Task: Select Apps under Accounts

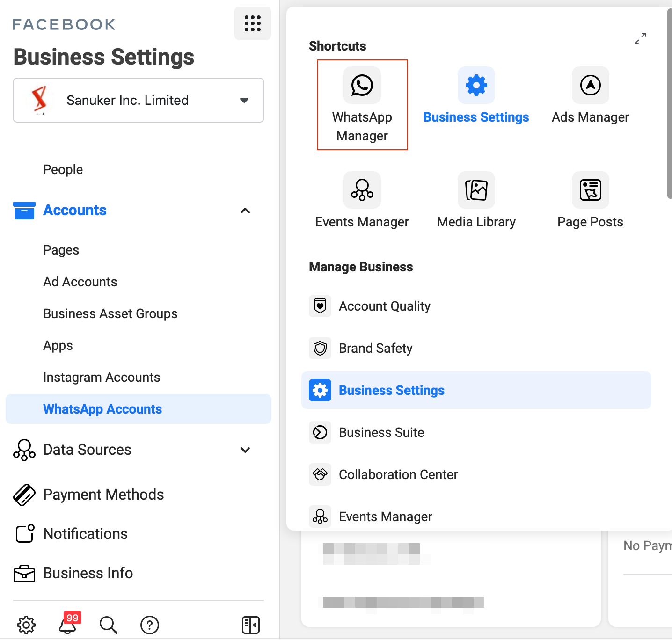Action: (58, 345)
